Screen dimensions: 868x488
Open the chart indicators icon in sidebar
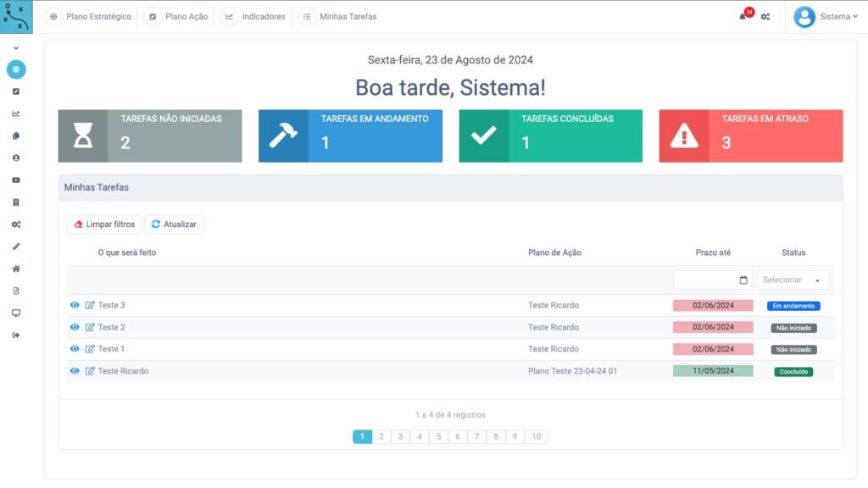(16, 114)
